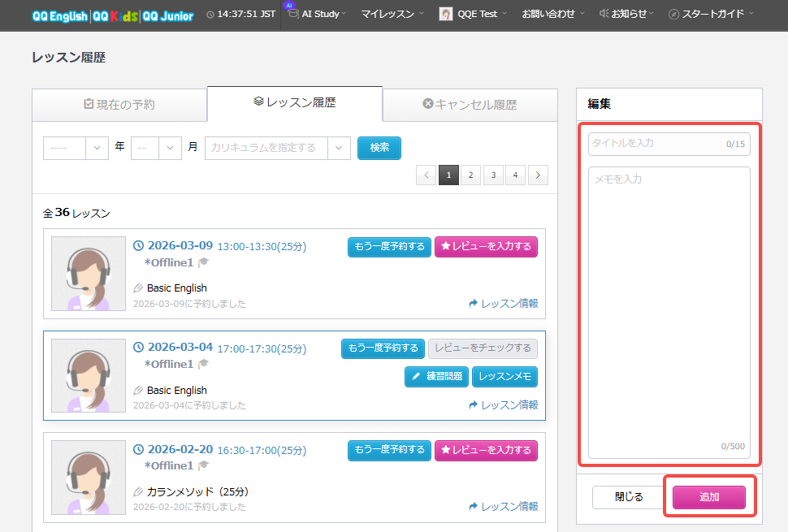
Task: Click the QQ English logo
Action: pos(59,15)
